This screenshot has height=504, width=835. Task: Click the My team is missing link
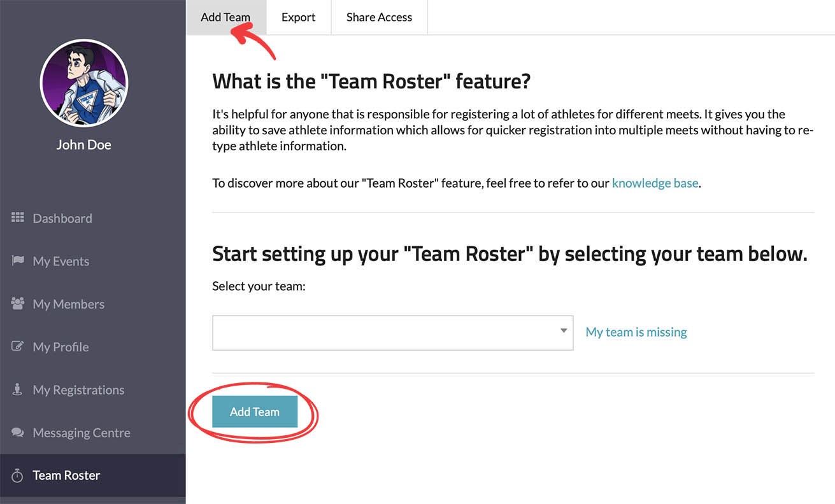(x=636, y=332)
